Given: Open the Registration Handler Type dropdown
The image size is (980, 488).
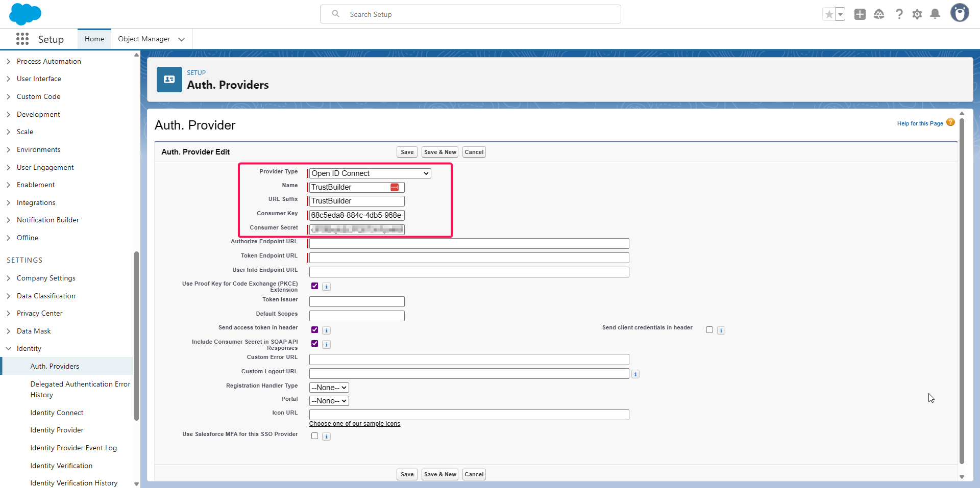Looking at the screenshot, I should click(x=329, y=388).
